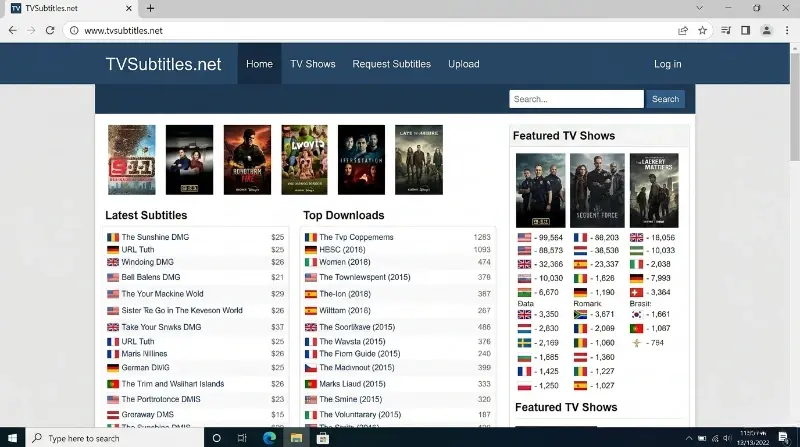Click the Windows Start button
This screenshot has height=447, width=800.
pos(12,438)
